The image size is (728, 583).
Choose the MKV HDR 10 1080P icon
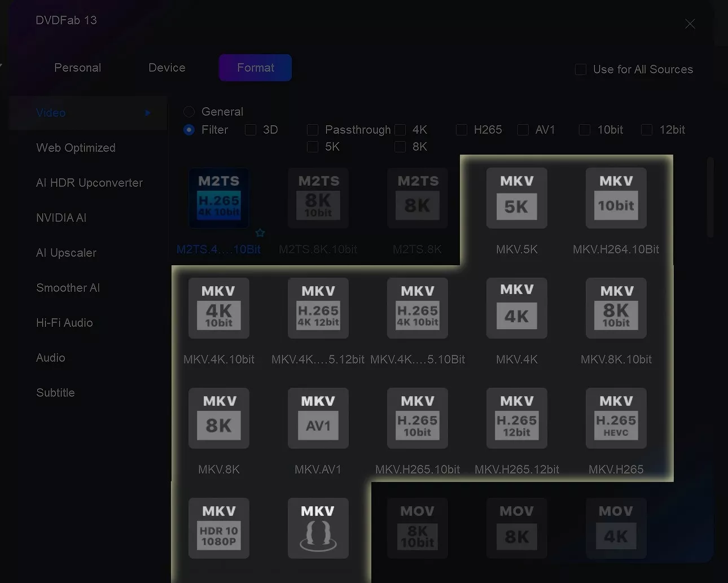click(x=218, y=528)
